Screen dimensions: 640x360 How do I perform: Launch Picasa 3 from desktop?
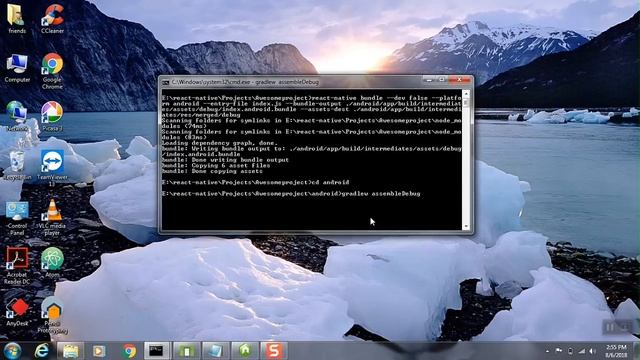point(52,116)
